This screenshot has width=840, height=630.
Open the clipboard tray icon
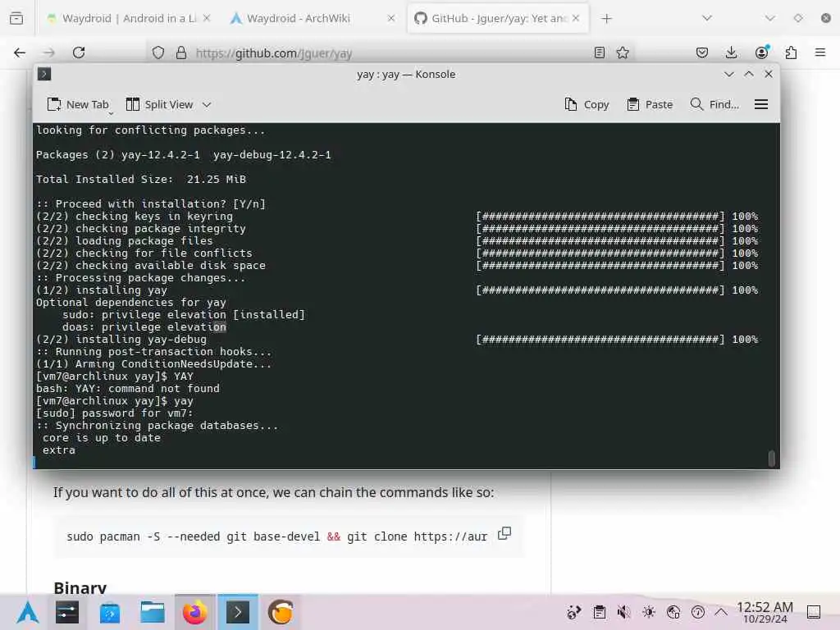click(x=600, y=612)
